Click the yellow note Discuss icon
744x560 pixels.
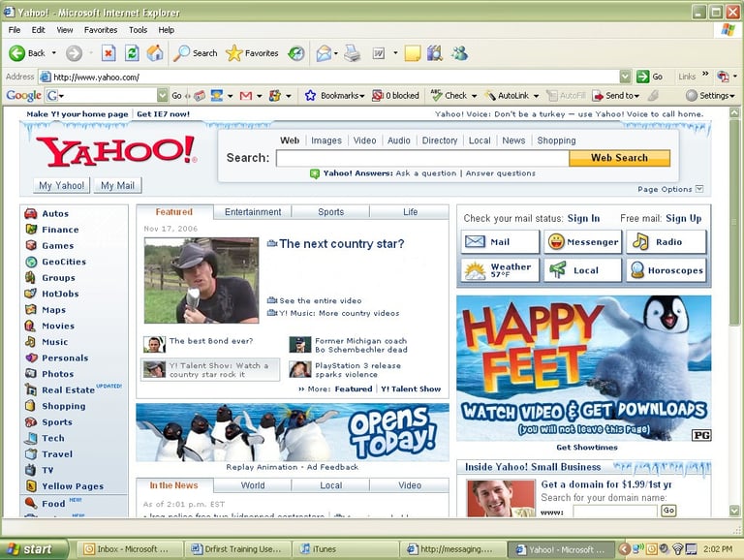click(x=412, y=53)
